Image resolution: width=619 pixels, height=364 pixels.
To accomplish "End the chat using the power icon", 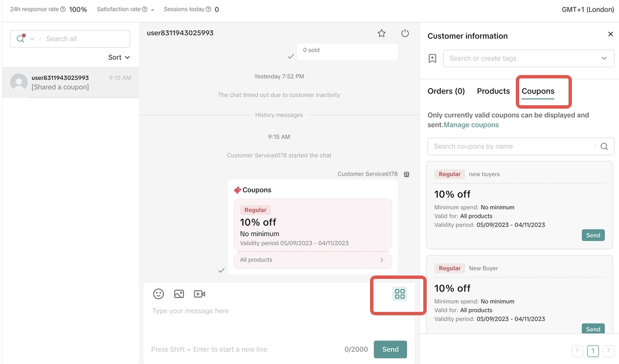I will 405,34.
